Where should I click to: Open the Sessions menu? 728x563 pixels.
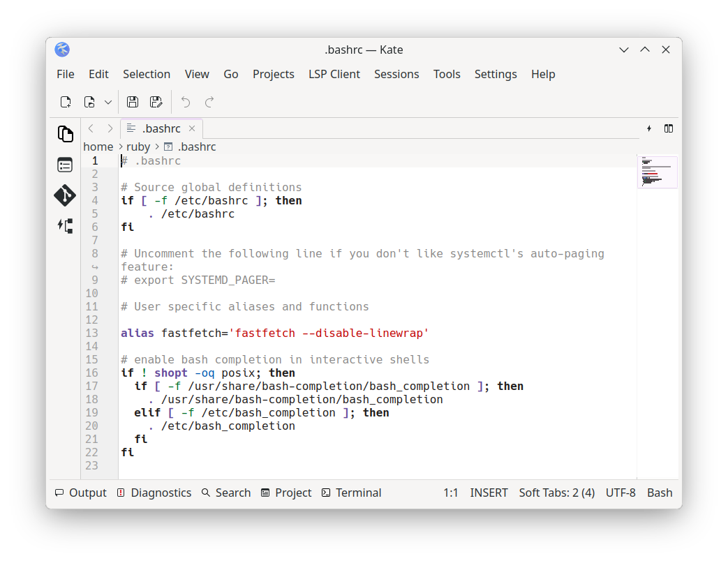(396, 74)
